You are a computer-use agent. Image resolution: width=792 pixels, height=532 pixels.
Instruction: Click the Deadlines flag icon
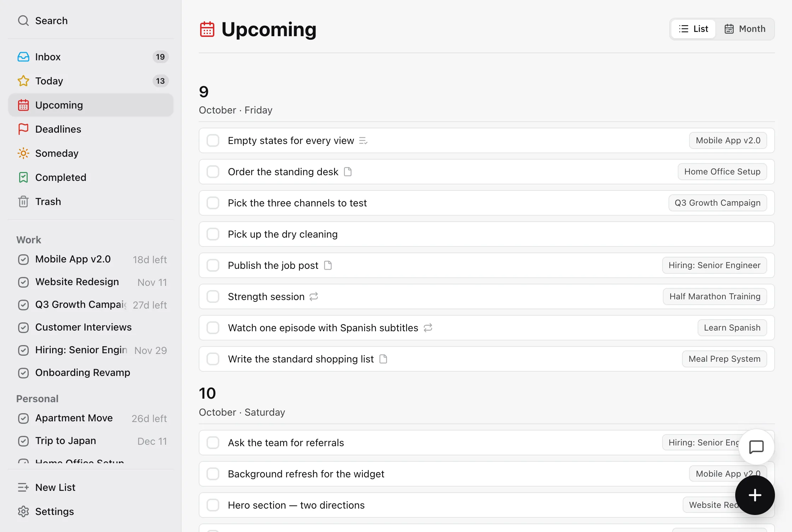pyautogui.click(x=23, y=129)
